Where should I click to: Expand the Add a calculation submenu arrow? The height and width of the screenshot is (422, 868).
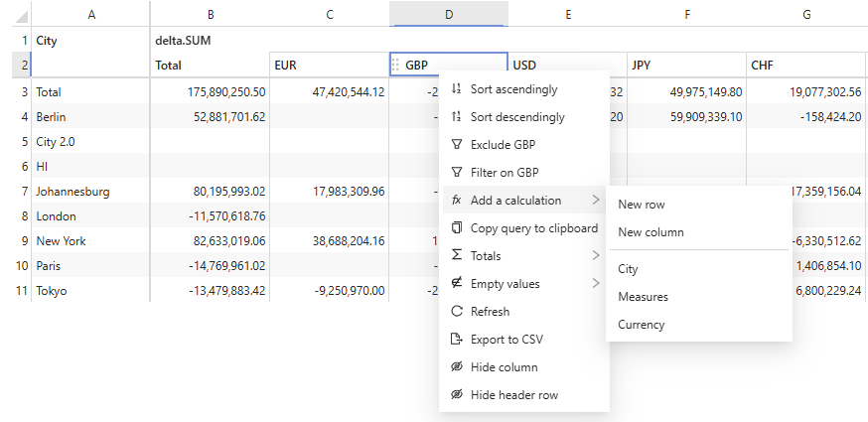coord(596,200)
